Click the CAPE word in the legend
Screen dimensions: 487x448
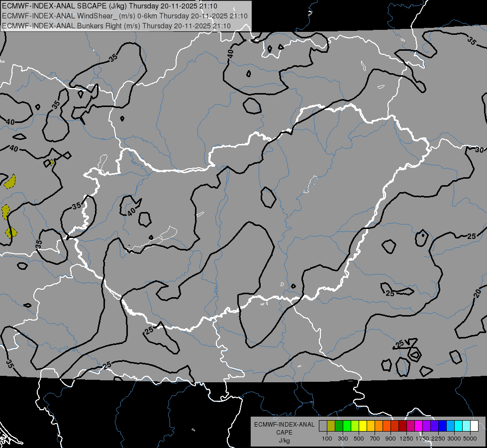tap(284, 433)
